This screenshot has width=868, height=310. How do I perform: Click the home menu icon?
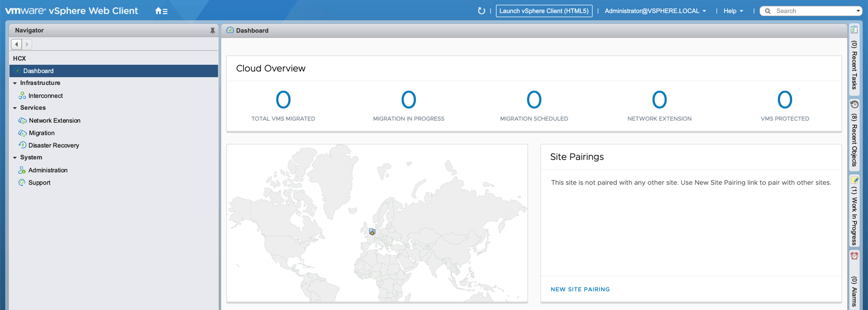click(x=161, y=11)
